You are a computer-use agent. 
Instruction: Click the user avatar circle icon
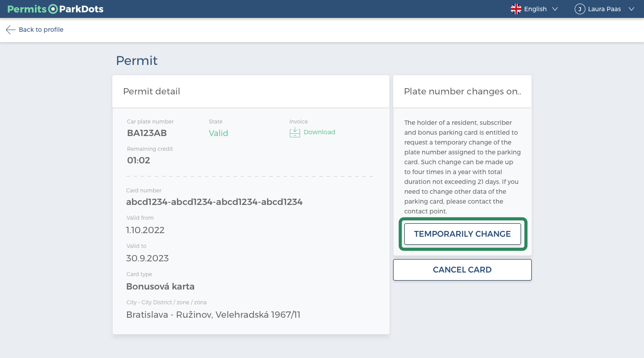580,9
